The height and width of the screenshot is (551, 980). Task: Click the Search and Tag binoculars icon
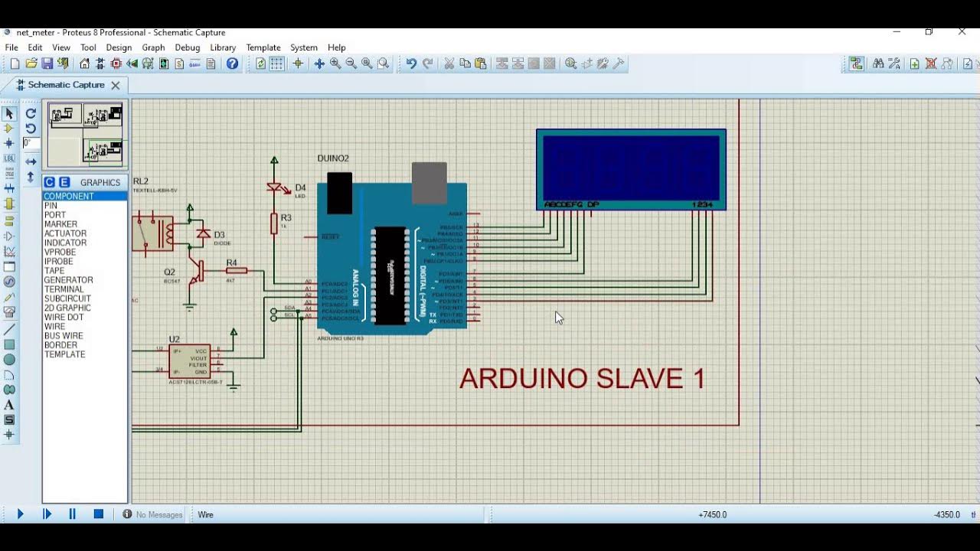click(x=878, y=64)
